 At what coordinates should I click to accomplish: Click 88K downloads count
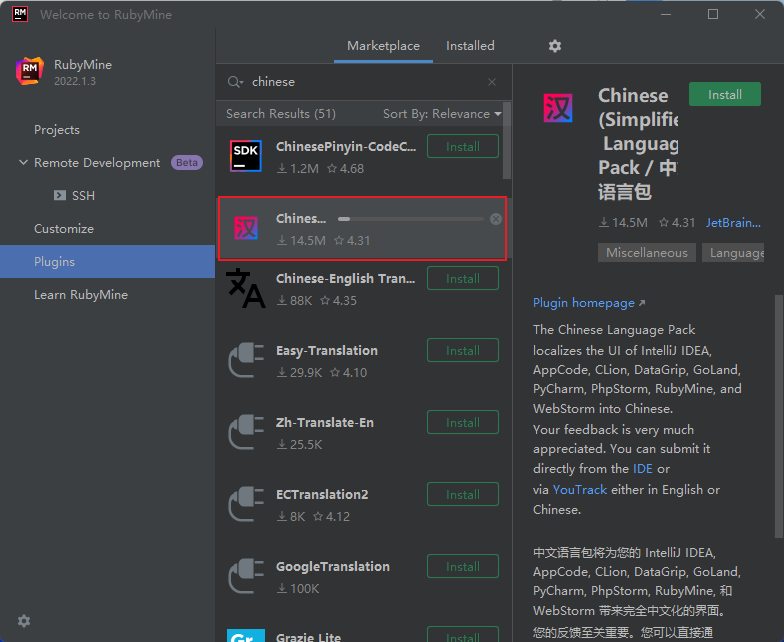[x=294, y=301]
